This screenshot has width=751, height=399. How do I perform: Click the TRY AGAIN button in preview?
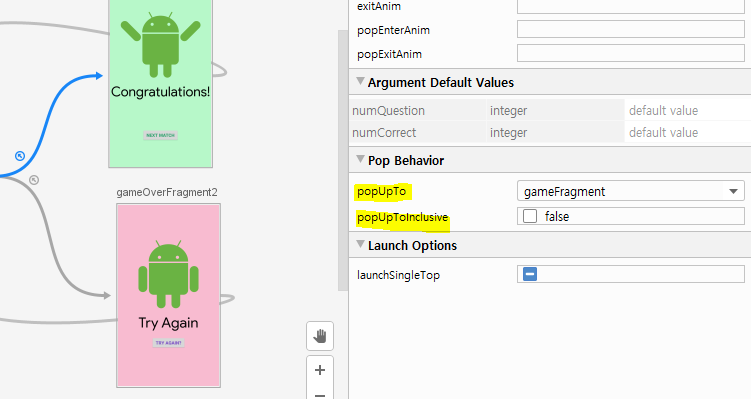click(x=168, y=343)
